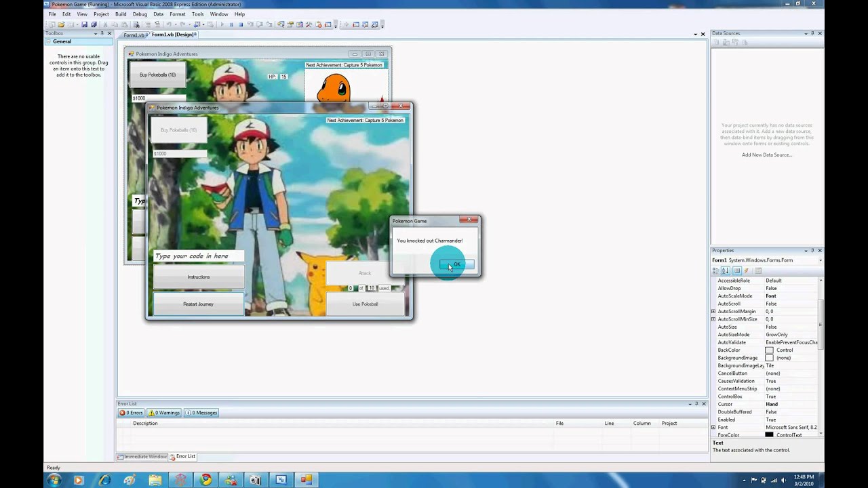This screenshot has height=488, width=868.
Task: Click OK in the Pokemon Game dialog
Action: click(x=456, y=264)
